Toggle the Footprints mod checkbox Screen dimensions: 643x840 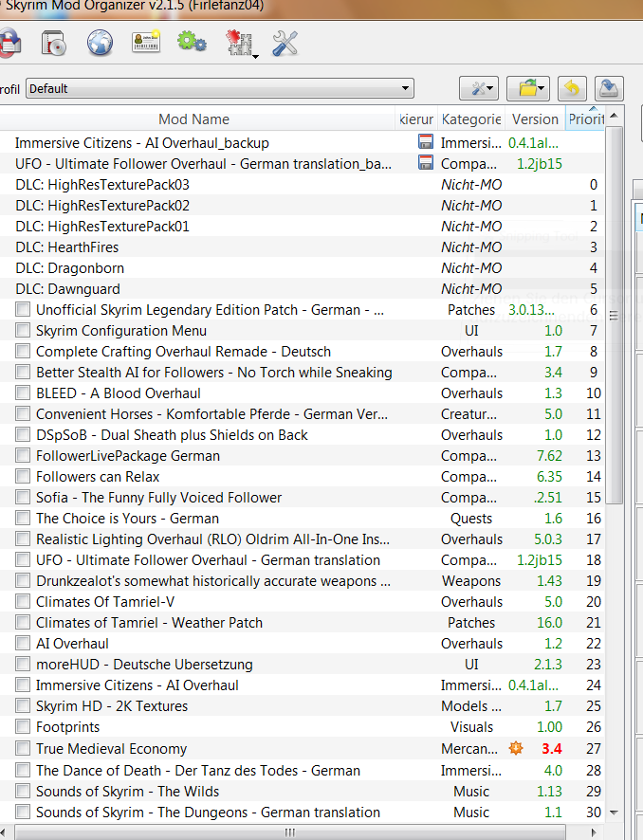(x=23, y=727)
